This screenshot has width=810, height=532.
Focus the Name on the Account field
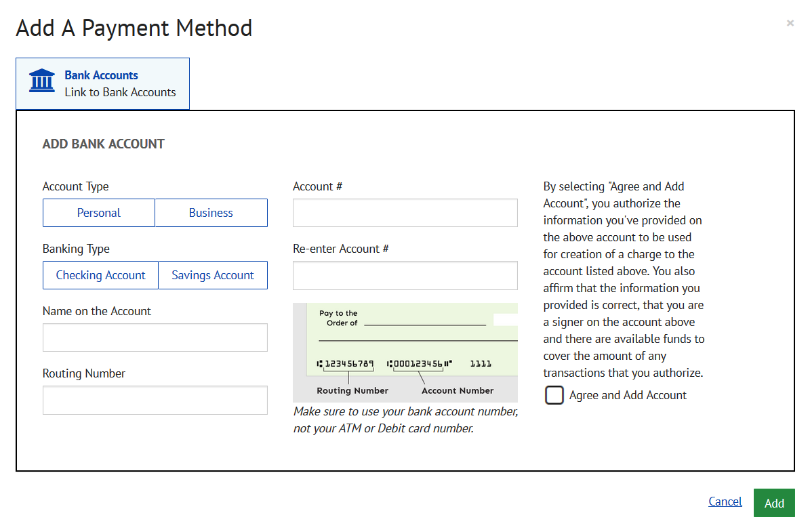tap(155, 337)
